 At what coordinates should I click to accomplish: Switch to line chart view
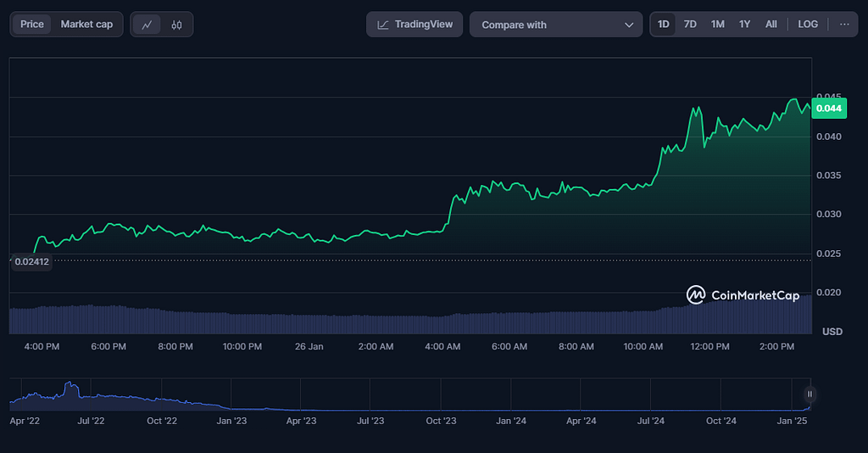tap(147, 25)
